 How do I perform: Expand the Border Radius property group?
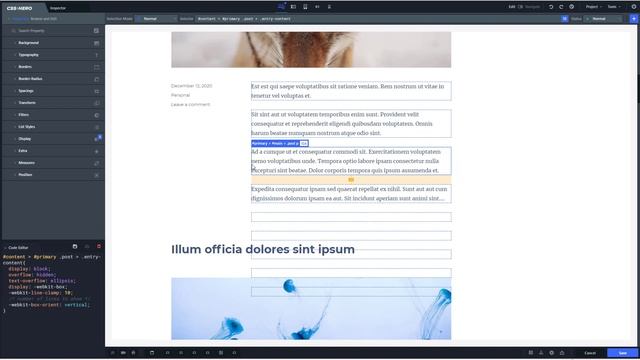tap(53, 79)
